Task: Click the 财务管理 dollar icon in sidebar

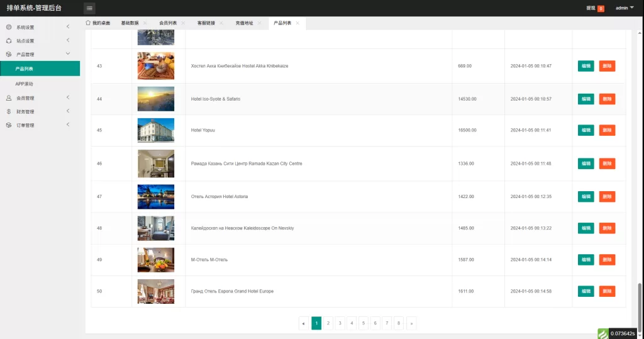Action: coord(9,111)
